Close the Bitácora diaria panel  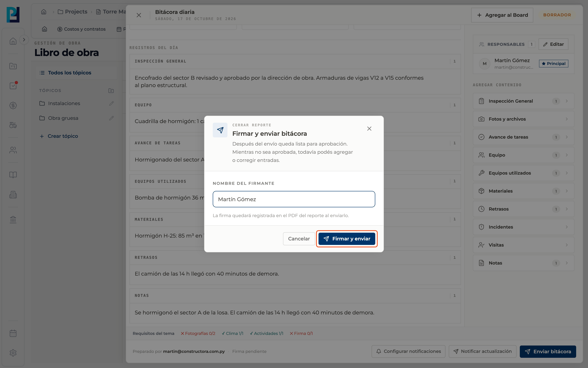[139, 15]
